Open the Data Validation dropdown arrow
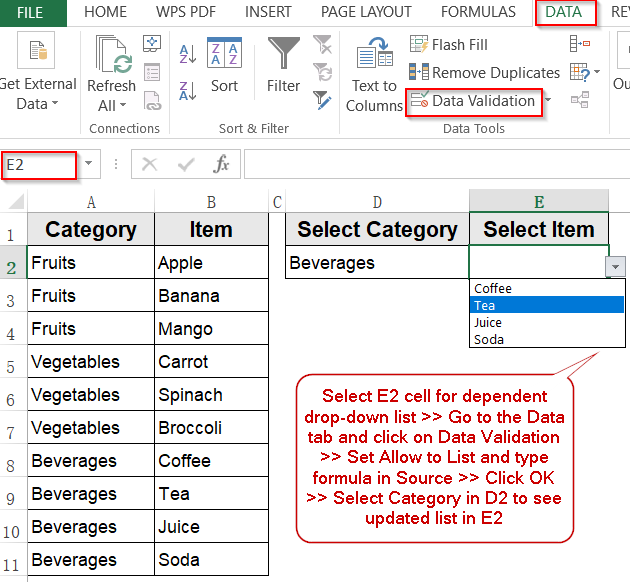This screenshot has height=582, width=630. pos(546,102)
